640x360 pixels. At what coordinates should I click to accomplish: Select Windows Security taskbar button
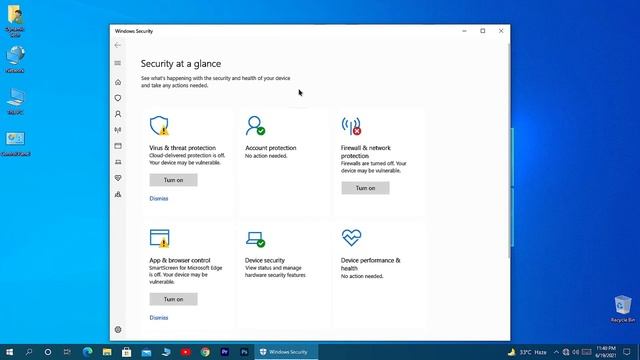(286, 352)
